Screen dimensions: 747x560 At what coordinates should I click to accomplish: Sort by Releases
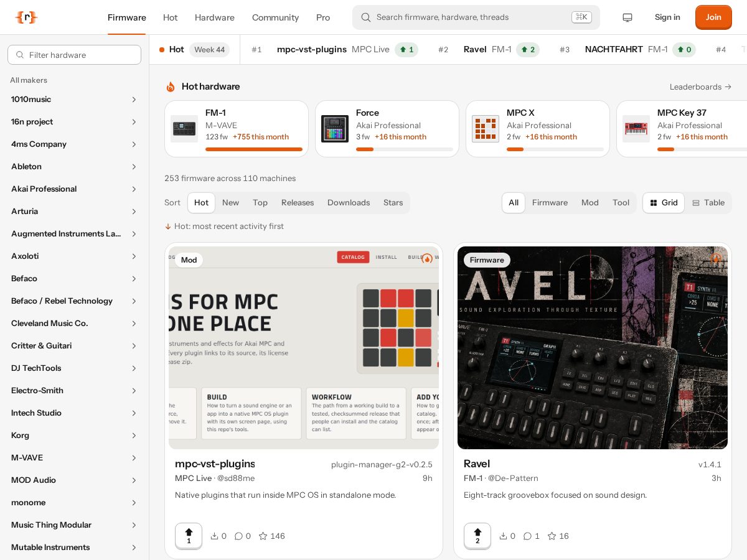[x=298, y=203]
